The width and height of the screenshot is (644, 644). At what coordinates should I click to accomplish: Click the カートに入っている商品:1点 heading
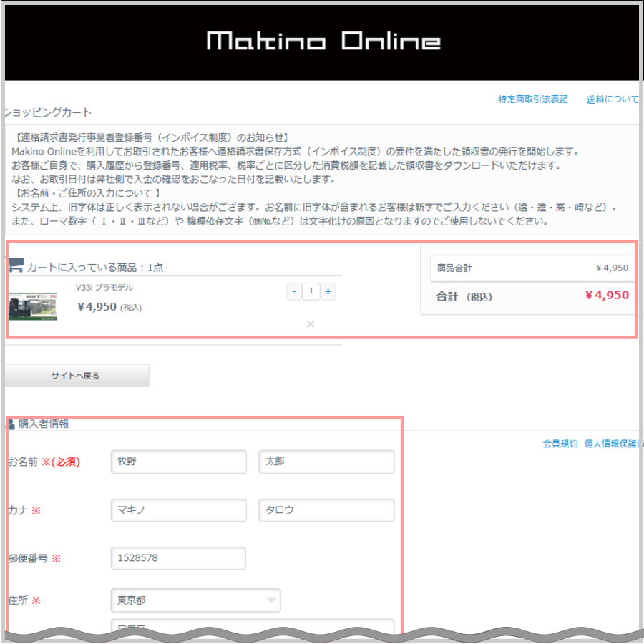(95, 268)
